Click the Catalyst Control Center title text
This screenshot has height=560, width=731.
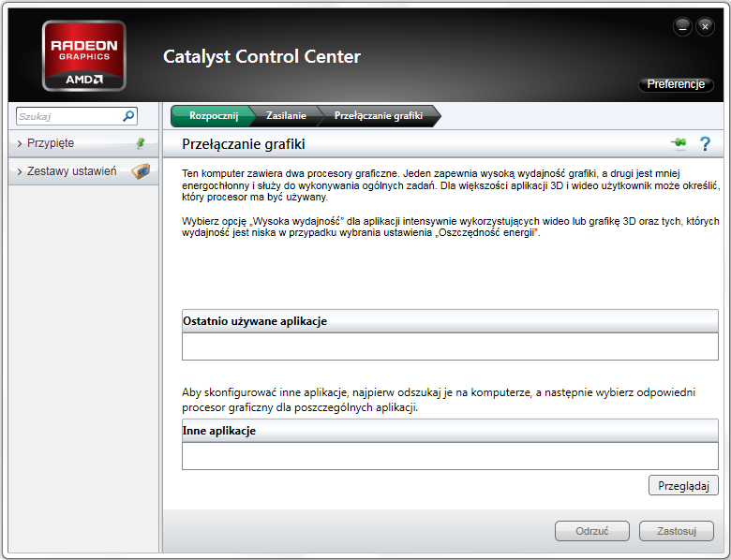(x=261, y=56)
